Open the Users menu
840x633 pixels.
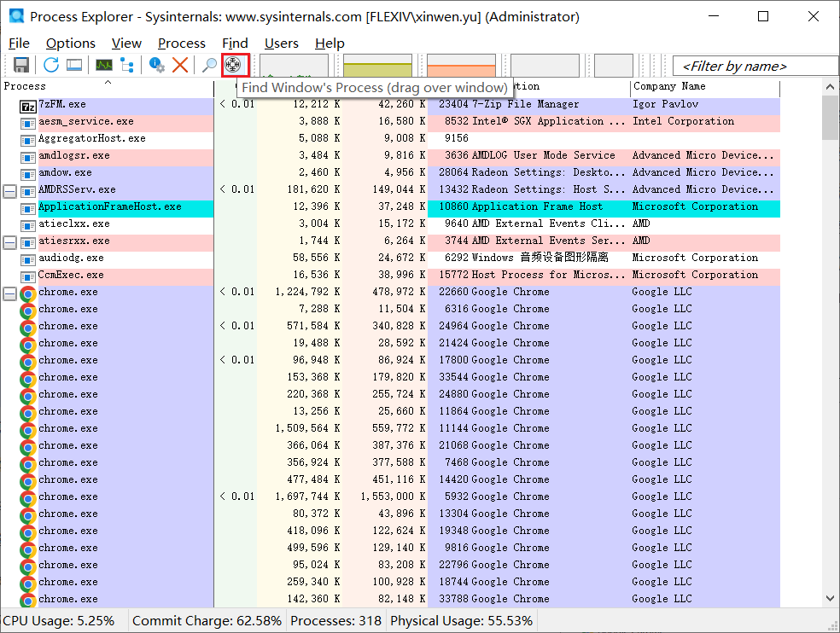(281, 43)
